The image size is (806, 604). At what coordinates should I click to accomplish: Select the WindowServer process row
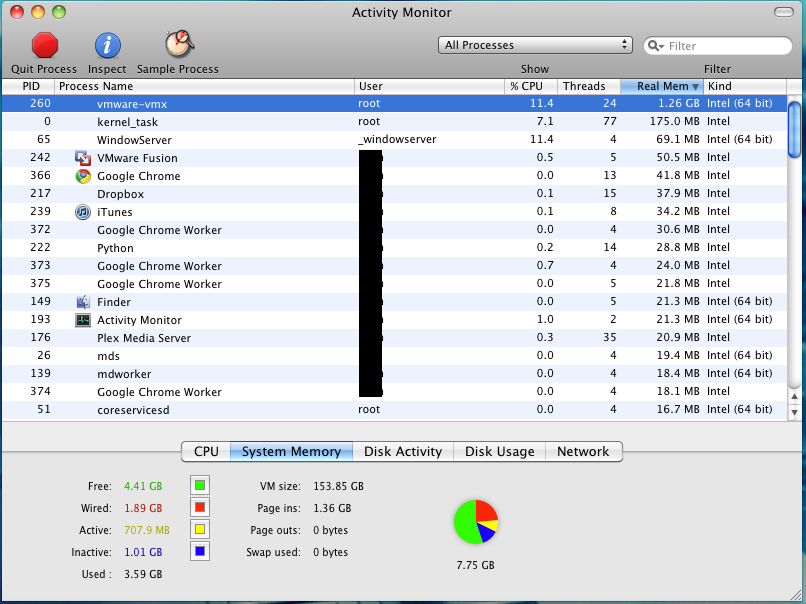pyautogui.click(x=394, y=139)
